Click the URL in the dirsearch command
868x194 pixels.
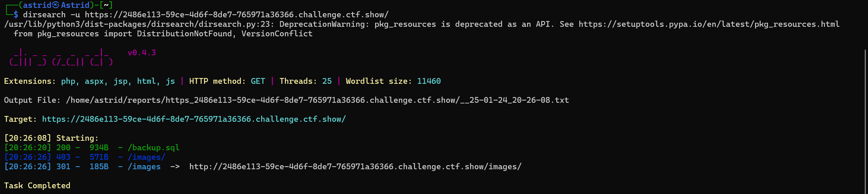[x=236, y=15]
